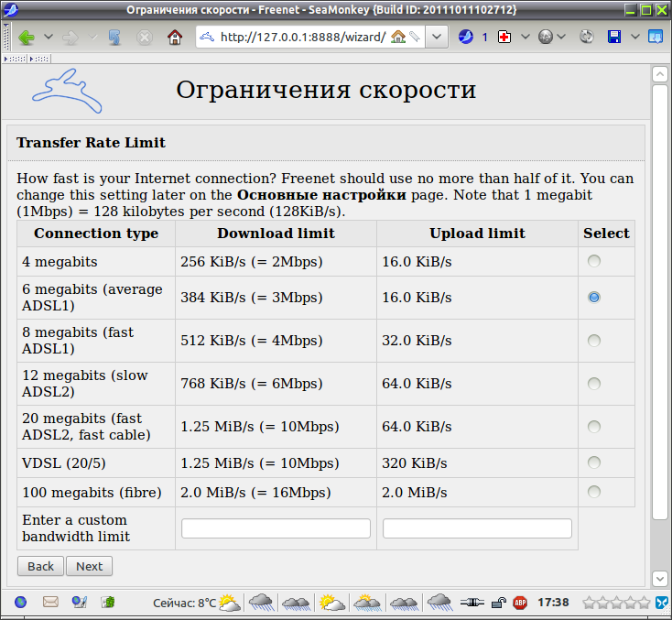Click the custom upload limit field

pos(477,528)
